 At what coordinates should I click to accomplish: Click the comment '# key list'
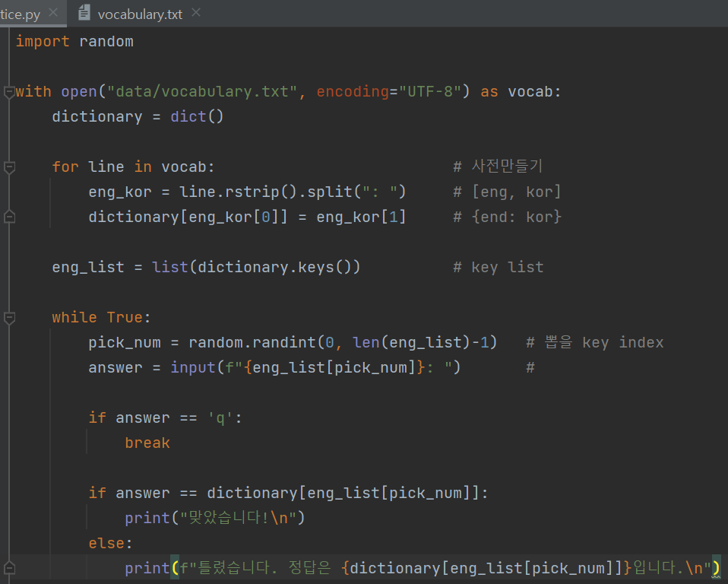tap(499, 267)
